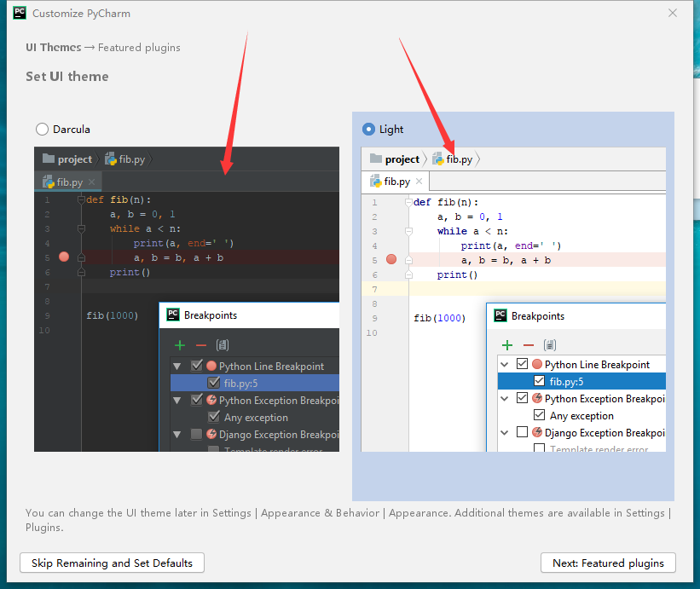Click green add breakpoint icon, Darcula preview
The image size is (700, 589).
[180, 345]
